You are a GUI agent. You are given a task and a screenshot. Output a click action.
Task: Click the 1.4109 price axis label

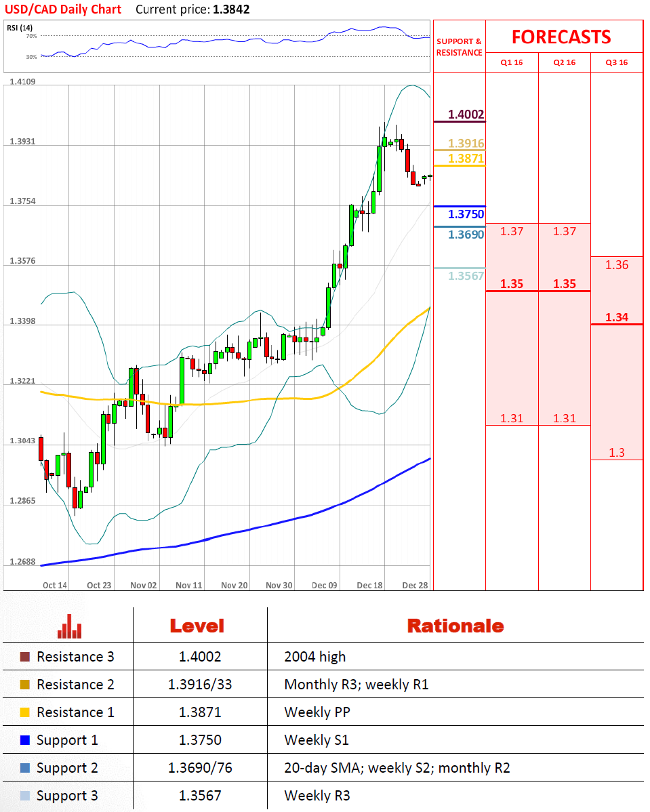pyautogui.click(x=23, y=82)
